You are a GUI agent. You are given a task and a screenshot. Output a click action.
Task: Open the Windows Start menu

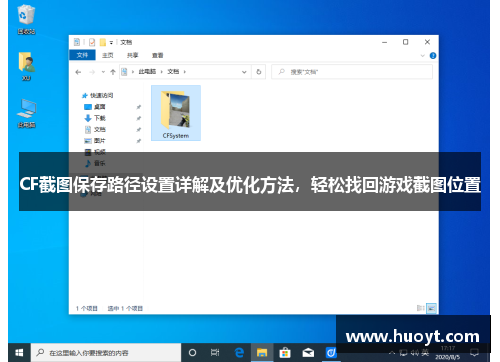coord(19,353)
